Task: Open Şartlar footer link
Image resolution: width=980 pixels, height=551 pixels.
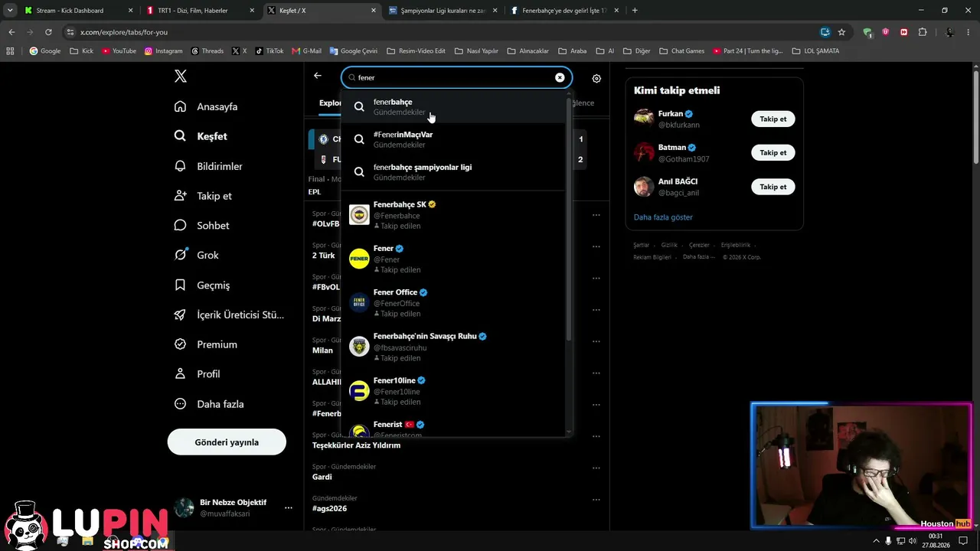Action: (x=641, y=245)
